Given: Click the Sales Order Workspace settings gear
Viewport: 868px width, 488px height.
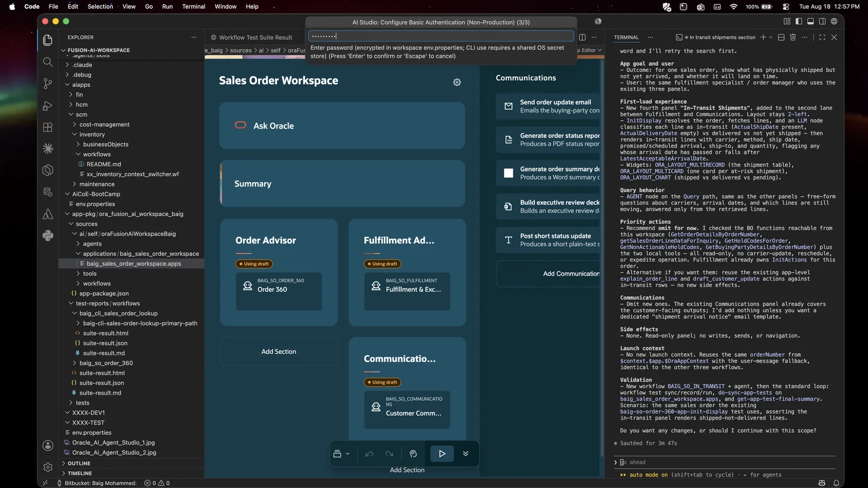Looking at the screenshot, I should point(457,82).
